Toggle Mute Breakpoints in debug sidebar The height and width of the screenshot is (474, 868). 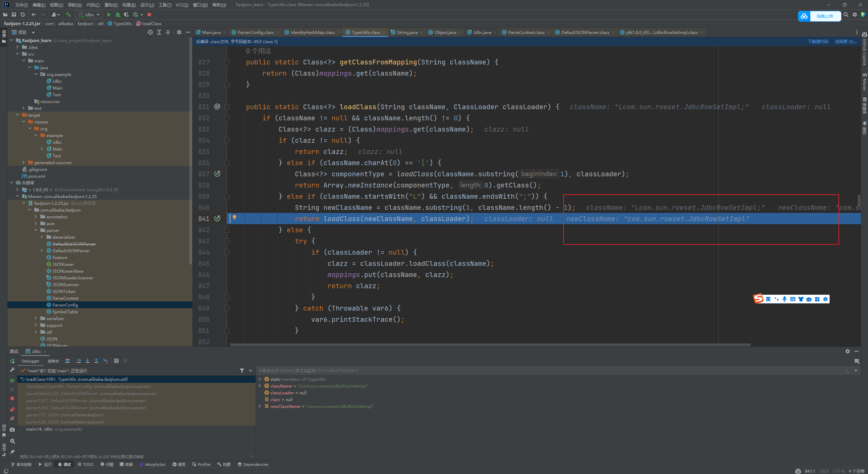pos(12,418)
